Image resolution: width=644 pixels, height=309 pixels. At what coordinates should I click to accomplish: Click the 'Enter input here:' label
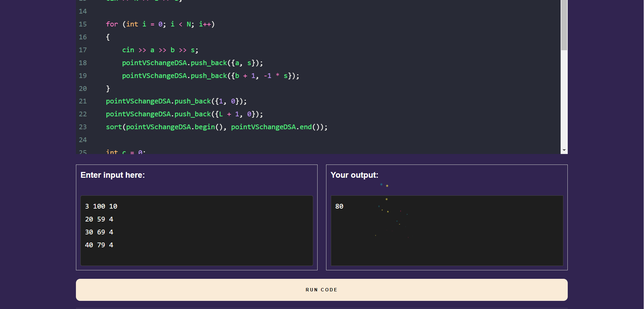pyautogui.click(x=113, y=175)
